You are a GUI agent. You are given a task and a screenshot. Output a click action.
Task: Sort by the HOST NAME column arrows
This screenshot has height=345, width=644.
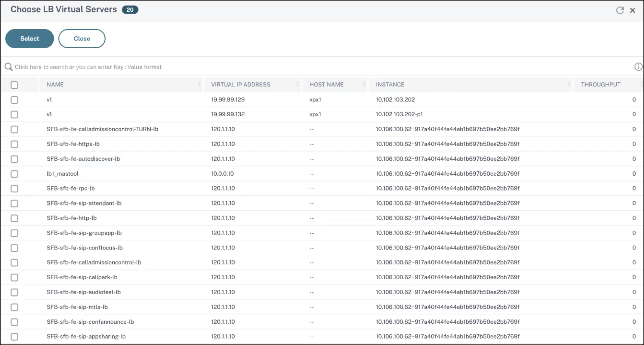coord(364,85)
